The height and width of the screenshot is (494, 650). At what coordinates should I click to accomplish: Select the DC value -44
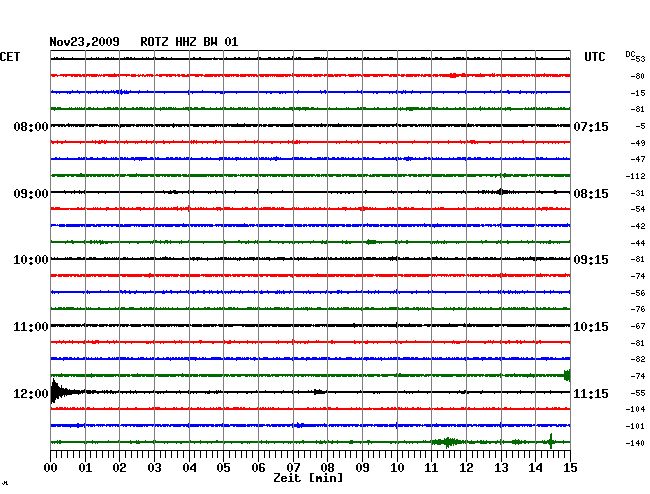638,243
